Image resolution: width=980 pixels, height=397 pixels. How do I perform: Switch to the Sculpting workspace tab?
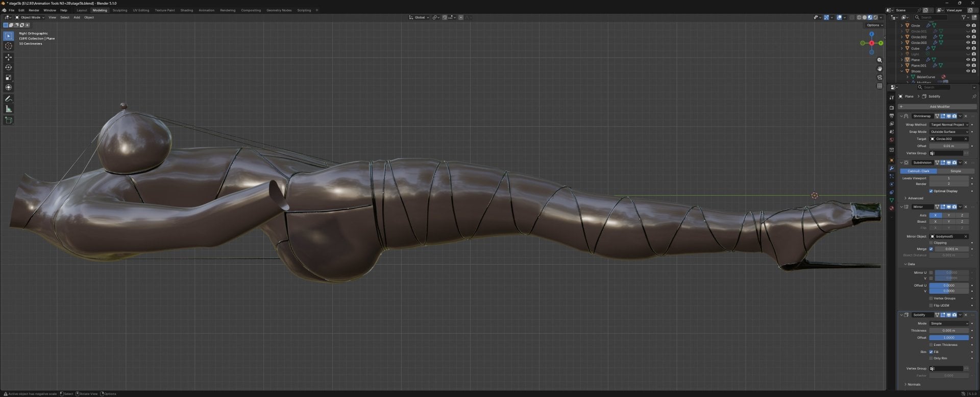click(x=120, y=10)
